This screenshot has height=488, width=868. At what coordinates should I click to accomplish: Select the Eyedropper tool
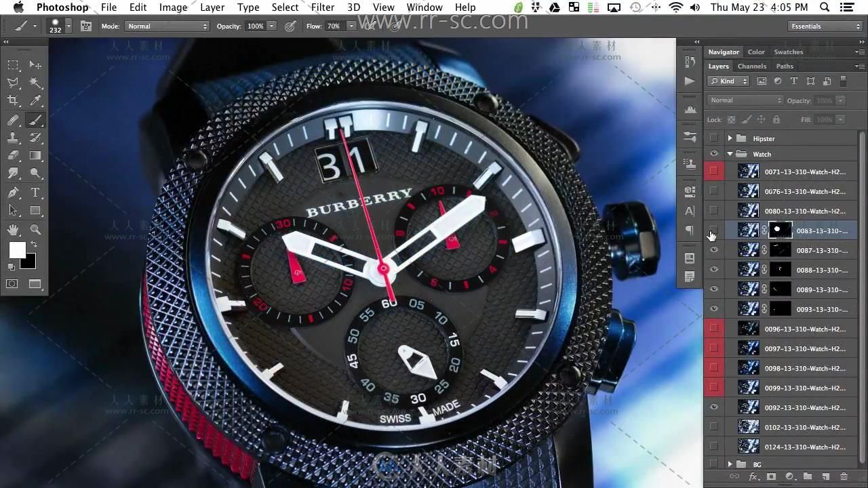pyautogui.click(x=35, y=101)
